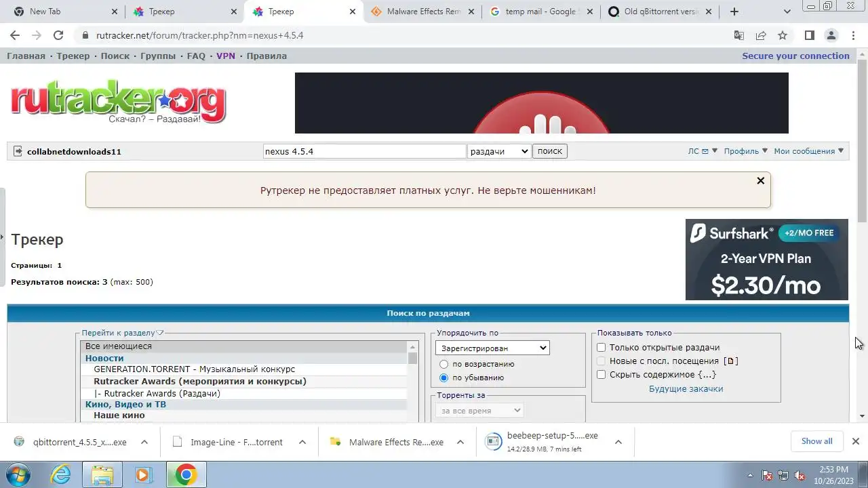Close the Malware Effects Rem tab

(471, 12)
